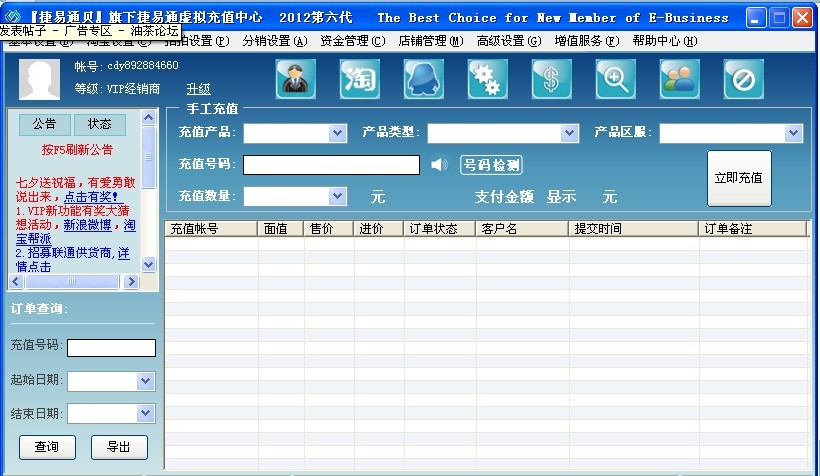Viewport: 820px width, 476px height.
Task: Open the 资金管理(C) menu
Action: [352, 41]
